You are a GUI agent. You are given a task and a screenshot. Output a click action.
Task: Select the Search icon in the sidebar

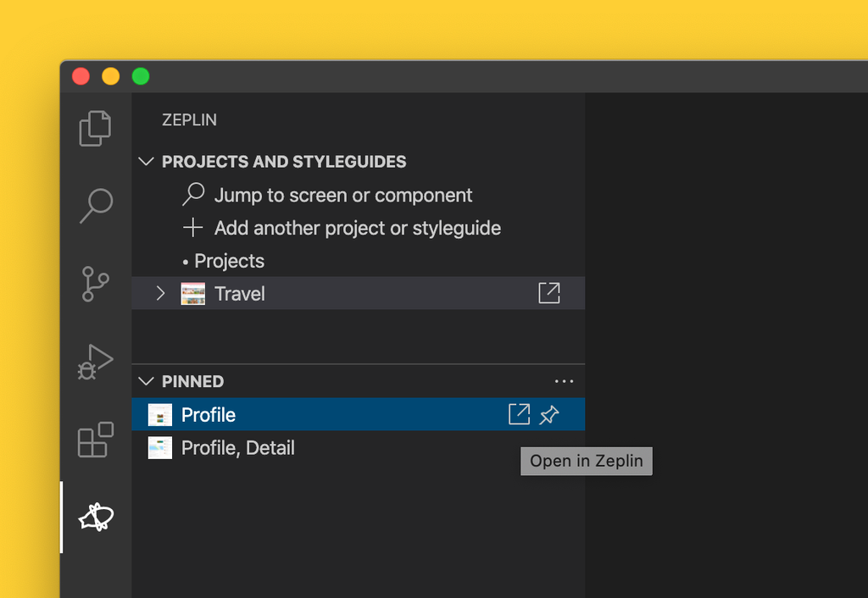click(x=94, y=206)
